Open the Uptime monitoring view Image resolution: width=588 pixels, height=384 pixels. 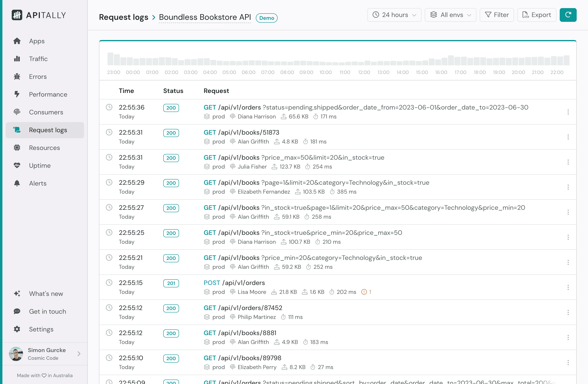tap(40, 166)
